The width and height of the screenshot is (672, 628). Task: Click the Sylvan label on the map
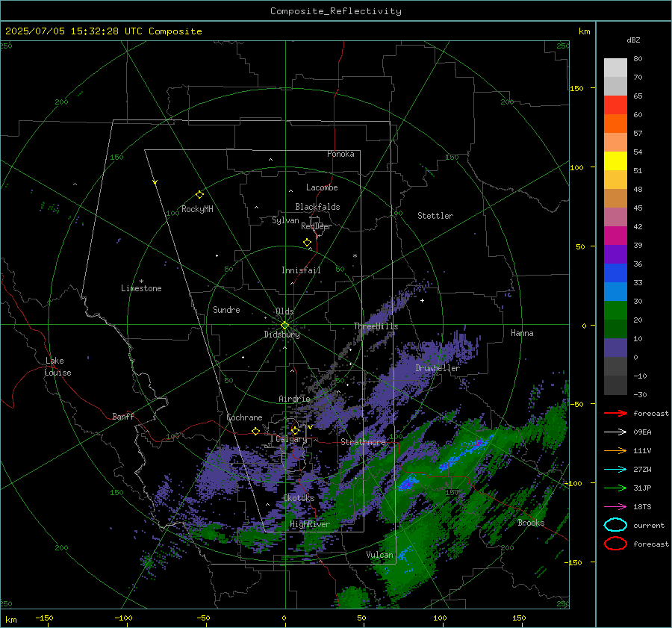pyautogui.click(x=285, y=220)
